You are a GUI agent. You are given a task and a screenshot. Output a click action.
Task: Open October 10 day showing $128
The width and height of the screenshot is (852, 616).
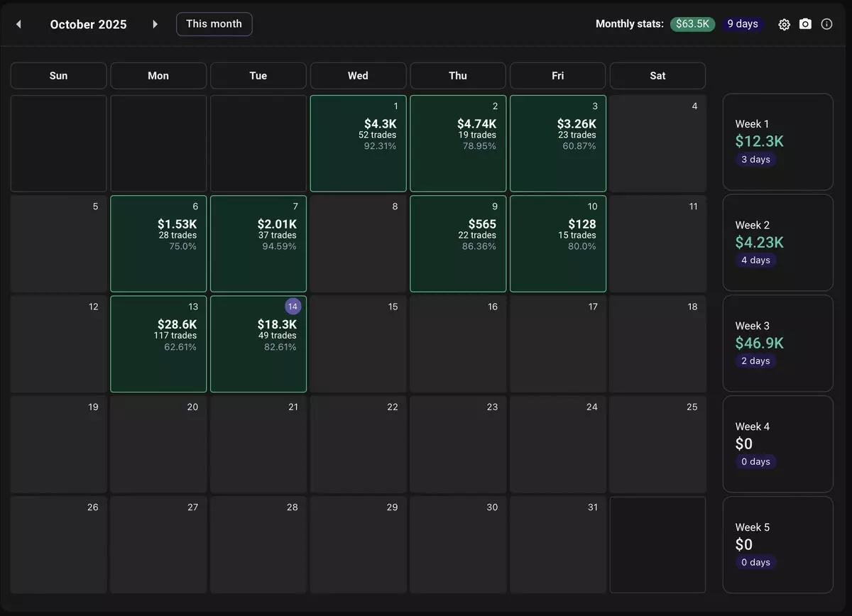(x=558, y=243)
